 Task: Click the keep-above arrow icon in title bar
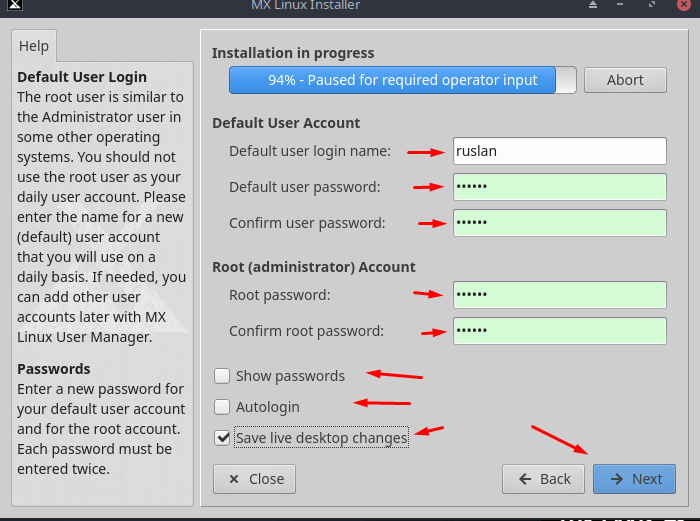[x=593, y=5]
